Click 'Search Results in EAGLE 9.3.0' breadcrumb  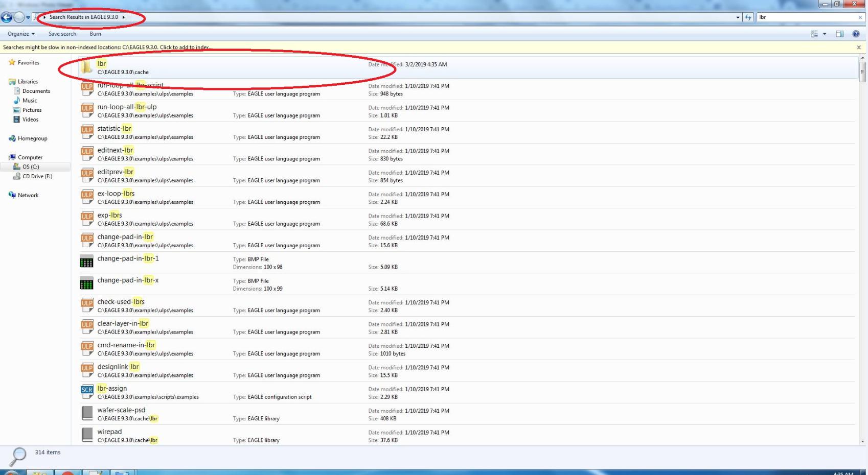[84, 17]
